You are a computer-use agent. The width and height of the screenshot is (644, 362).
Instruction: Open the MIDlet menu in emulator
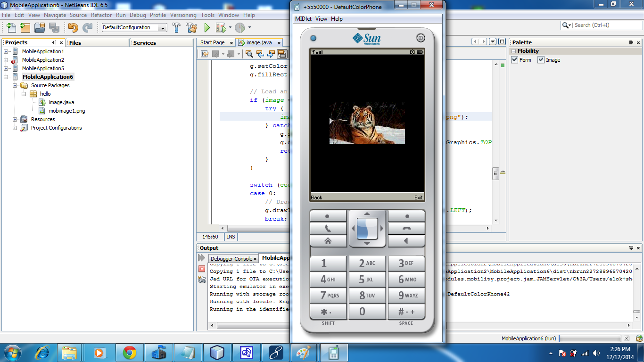[x=304, y=19]
